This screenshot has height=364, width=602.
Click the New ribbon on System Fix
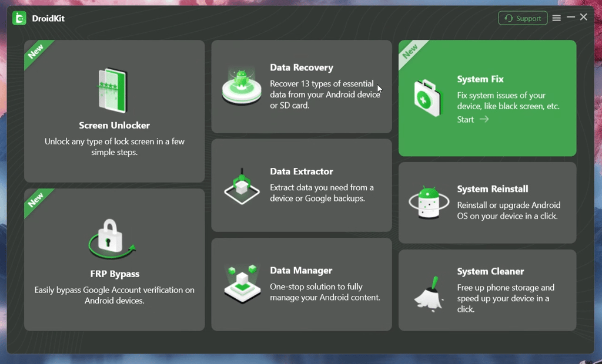[410, 52]
